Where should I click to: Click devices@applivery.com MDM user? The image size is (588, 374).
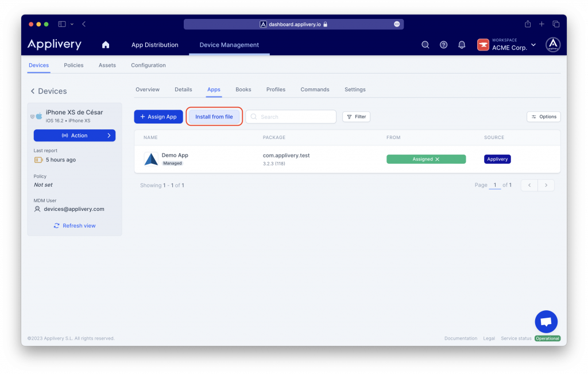(74, 209)
